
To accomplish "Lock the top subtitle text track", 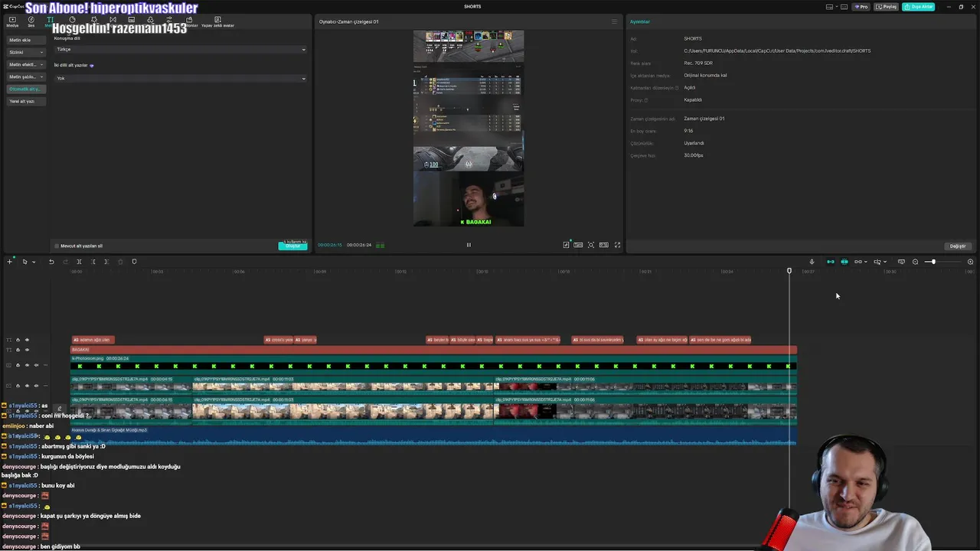I will (x=18, y=340).
